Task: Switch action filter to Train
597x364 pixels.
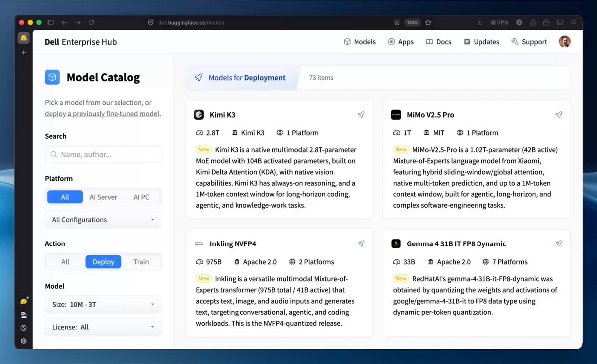Action: point(141,262)
